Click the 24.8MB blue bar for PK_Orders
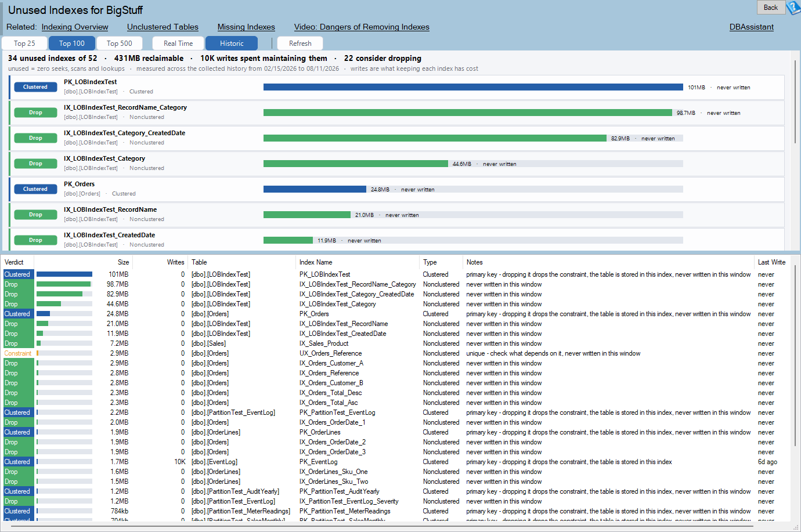The width and height of the screenshot is (801, 532). click(x=315, y=189)
